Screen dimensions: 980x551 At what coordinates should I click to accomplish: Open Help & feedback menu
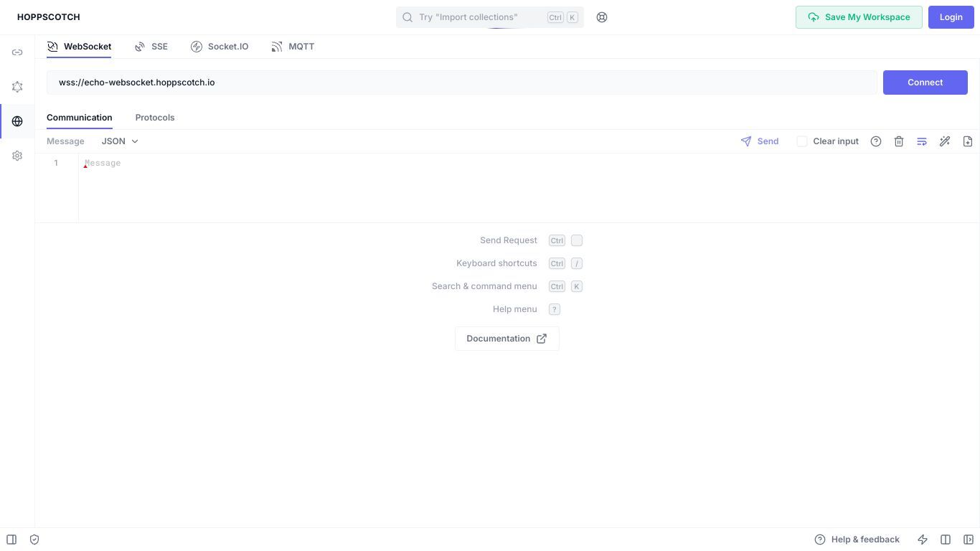[857, 540]
